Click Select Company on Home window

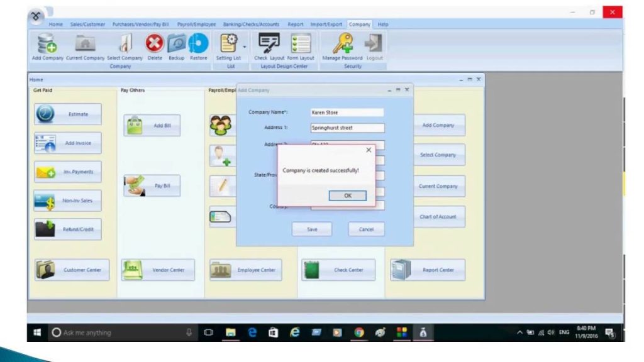point(438,155)
